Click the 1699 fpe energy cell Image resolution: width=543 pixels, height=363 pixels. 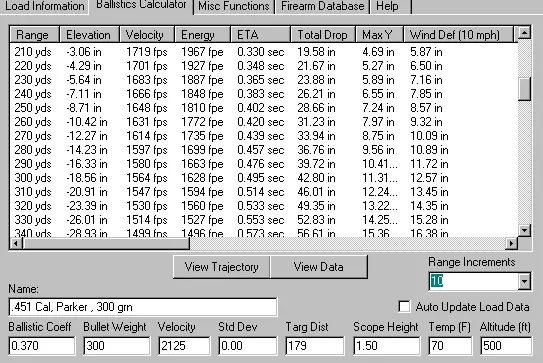pos(203,150)
